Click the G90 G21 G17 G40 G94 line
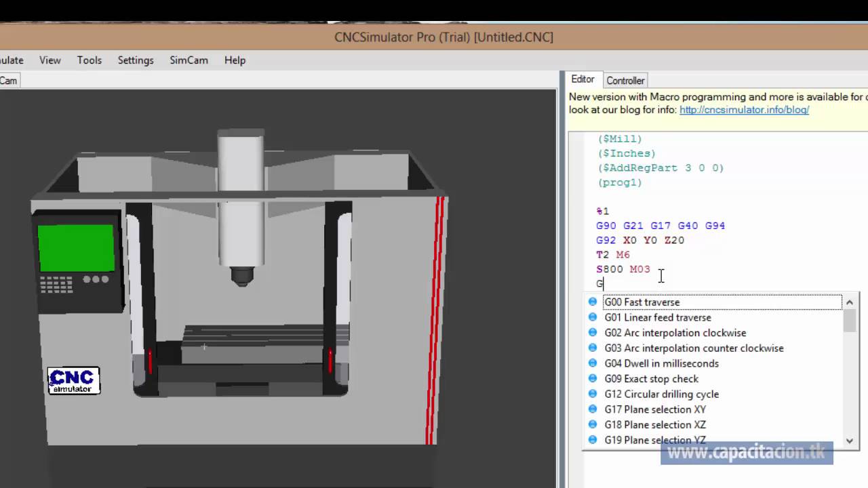Screen dimensions: 868x488 660,226
